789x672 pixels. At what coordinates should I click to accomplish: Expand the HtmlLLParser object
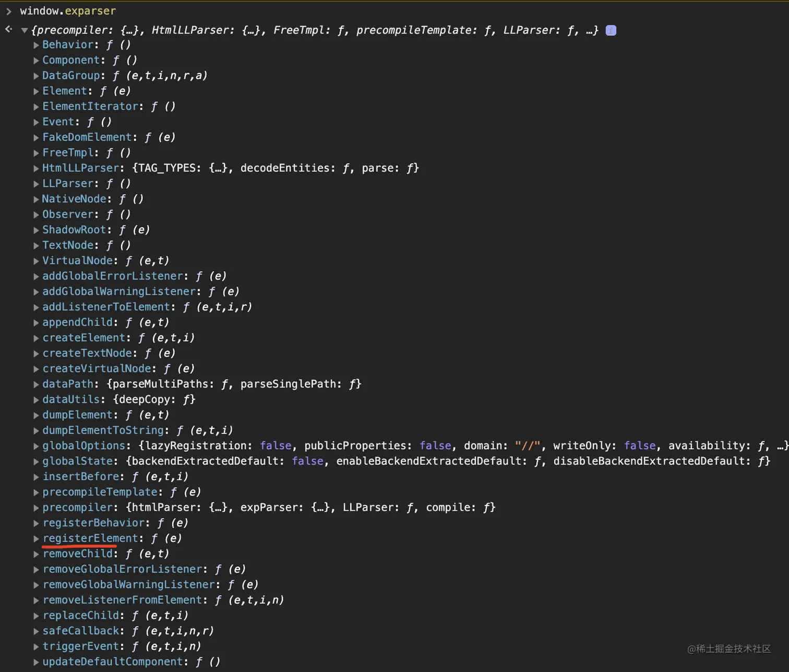(x=36, y=169)
